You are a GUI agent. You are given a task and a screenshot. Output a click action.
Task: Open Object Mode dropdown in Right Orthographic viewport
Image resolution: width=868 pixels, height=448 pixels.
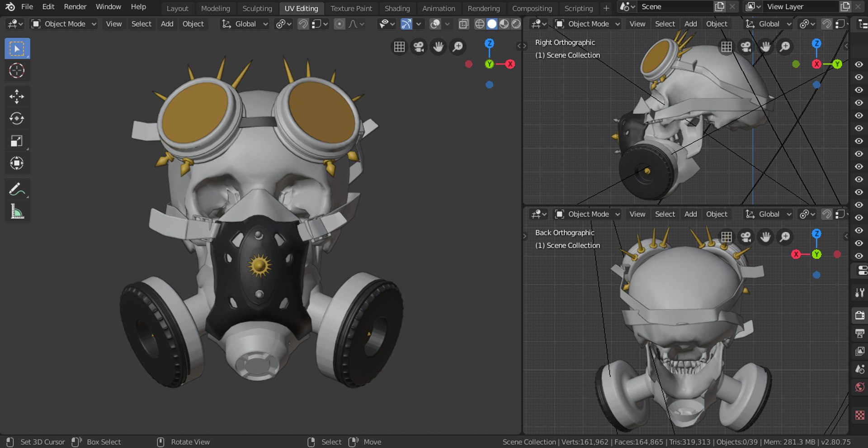[x=587, y=24]
